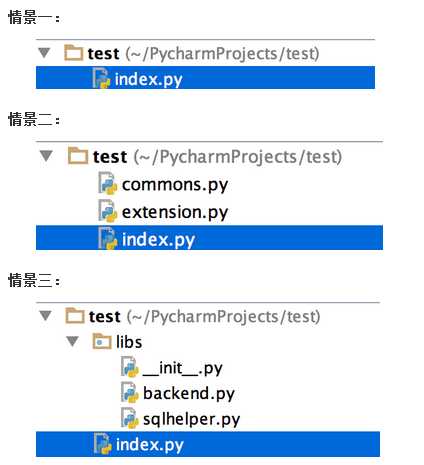Select __init__.py under libs
The width and height of the screenshot is (424, 465).
point(183,368)
